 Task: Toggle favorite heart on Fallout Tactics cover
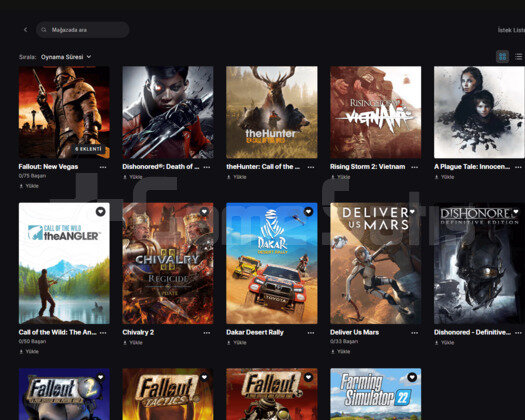point(205,377)
